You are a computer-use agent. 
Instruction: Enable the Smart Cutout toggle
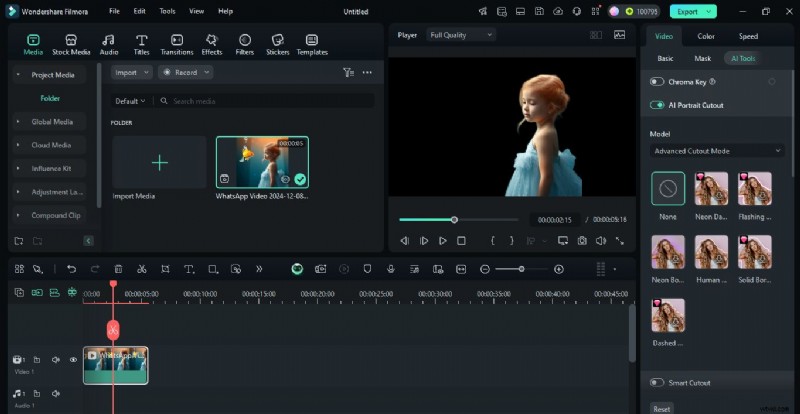coord(657,383)
